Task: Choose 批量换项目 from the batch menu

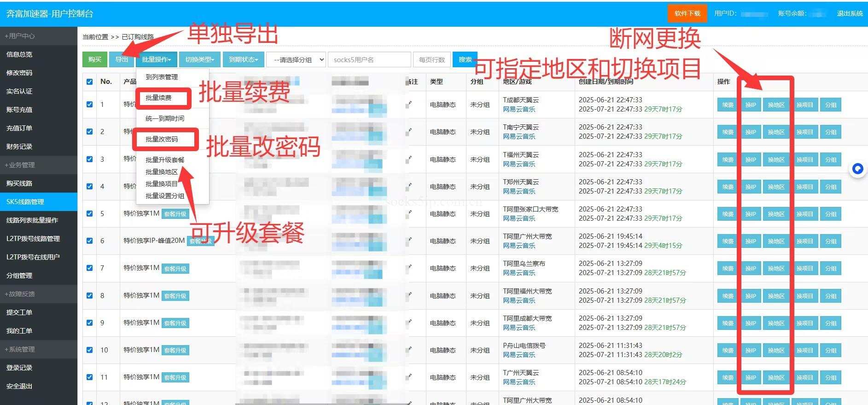Action: [x=162, y=184]
